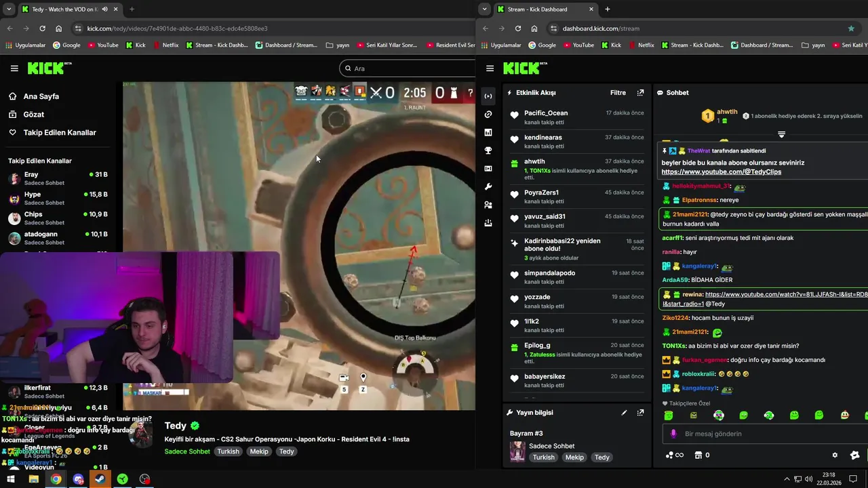Reload the Kick Dashboard page
Screen dimensions: 868x488
click(518, 28)
